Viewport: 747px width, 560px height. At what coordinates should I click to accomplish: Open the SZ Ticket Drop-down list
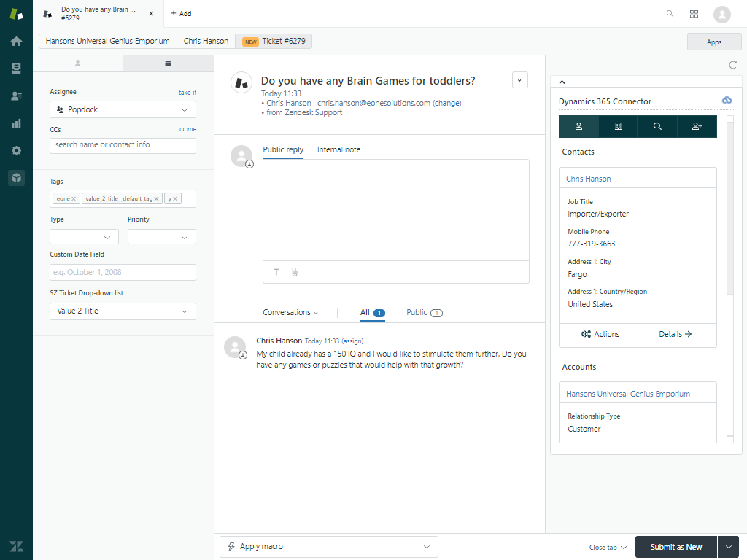122,311
